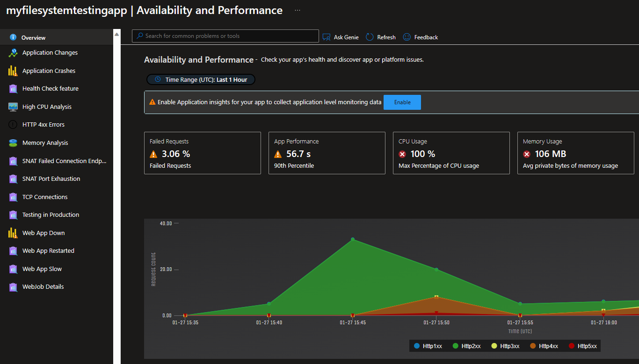This screenshot has height=364, width=639.
Task: Click the Ask Genie chat icon
Action: [x=327, y=37]
